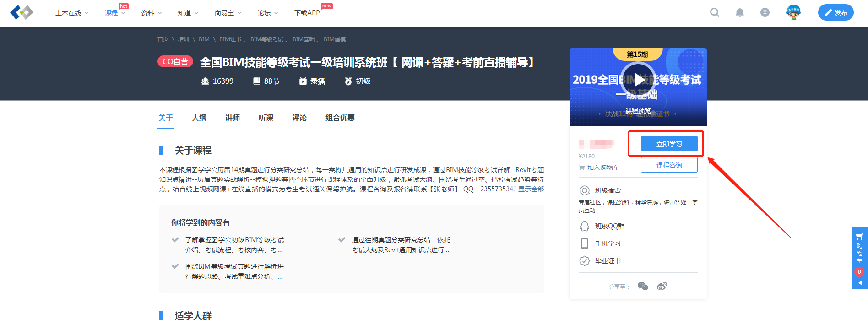This screenshot has width=868, height=330.
Task: Open BIM证书 breadcrumb link
Action: click(x=230, y=39)
